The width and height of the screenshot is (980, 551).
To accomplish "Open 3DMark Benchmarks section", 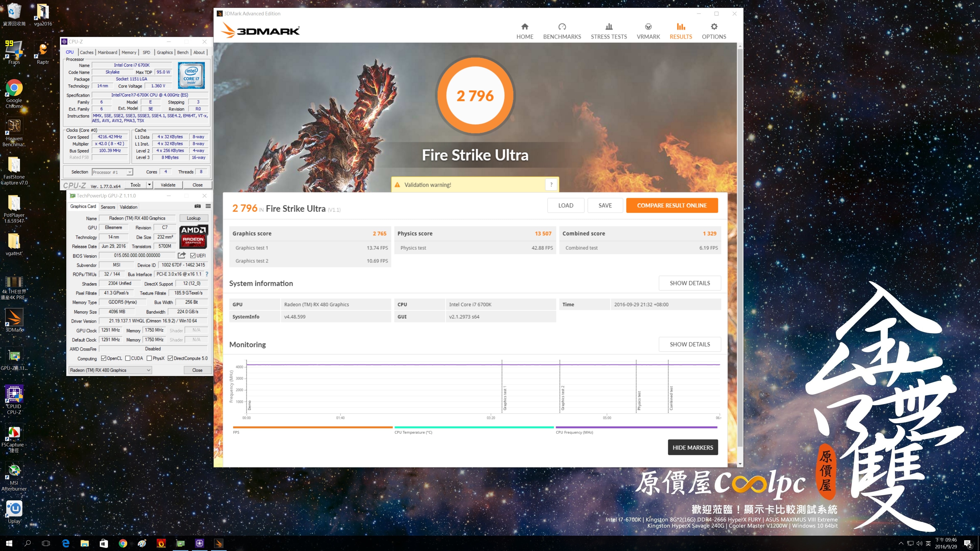I will [x=562, y=31].
